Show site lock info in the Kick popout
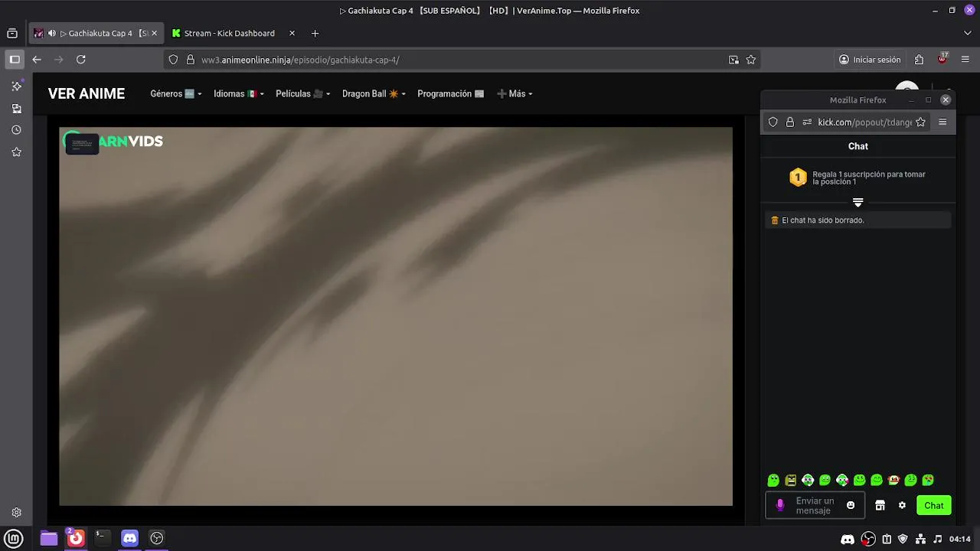 coord(790,122)
